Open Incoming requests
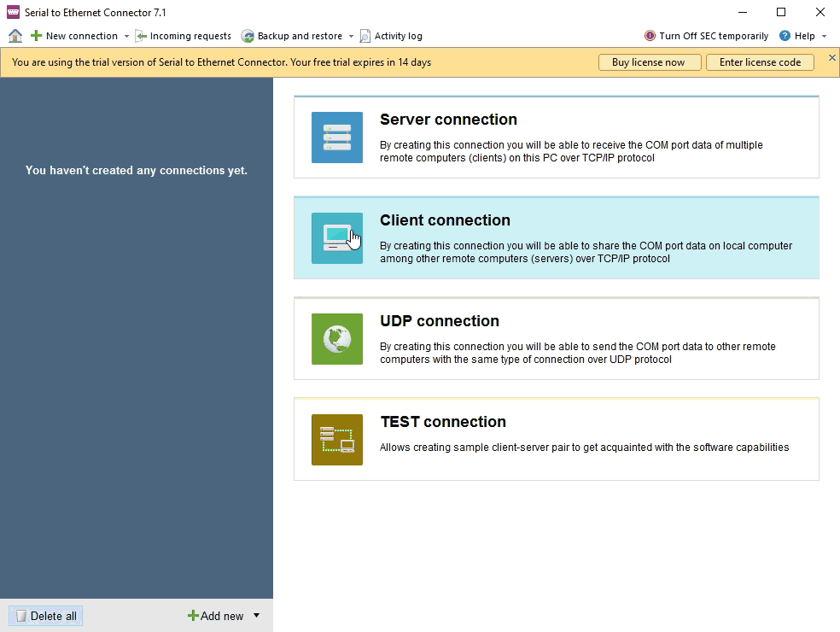 click(x=190, y=36)
